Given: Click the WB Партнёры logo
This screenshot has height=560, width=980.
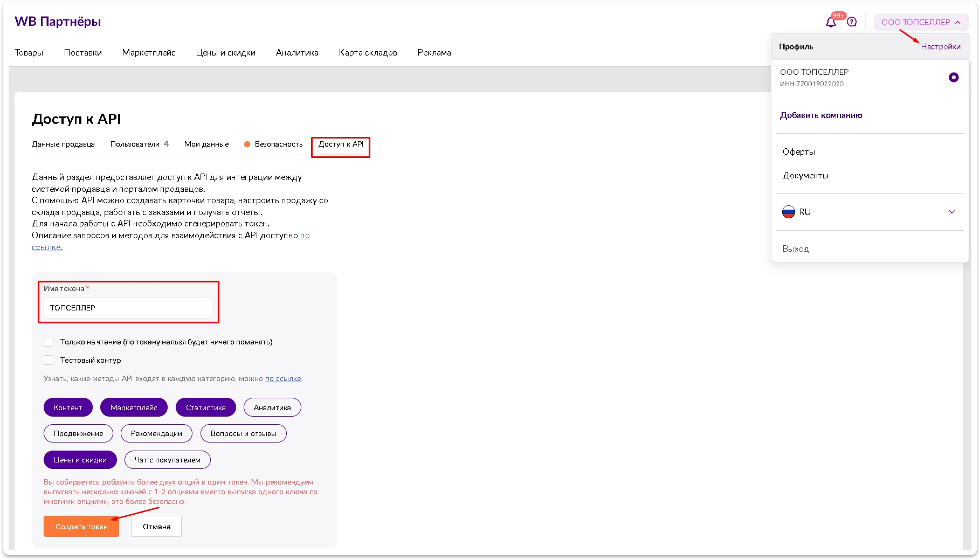Looking at the screenshot, I should click(x=58, y=22).
